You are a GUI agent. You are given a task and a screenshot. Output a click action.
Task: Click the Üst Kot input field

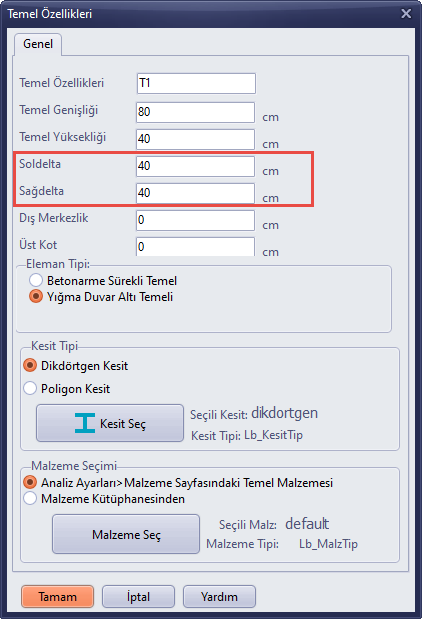click(x=195, y=247)
